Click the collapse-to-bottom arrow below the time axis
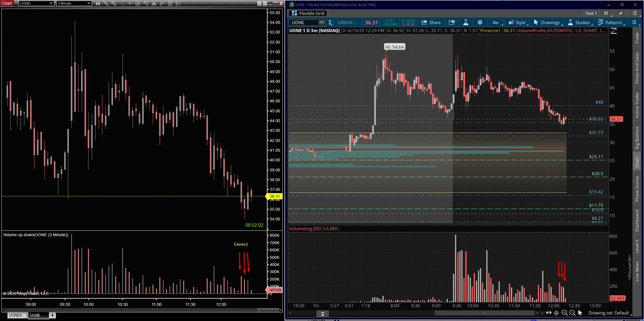The width and height of the screenshot is (644, 321). (x=323, y=314)
